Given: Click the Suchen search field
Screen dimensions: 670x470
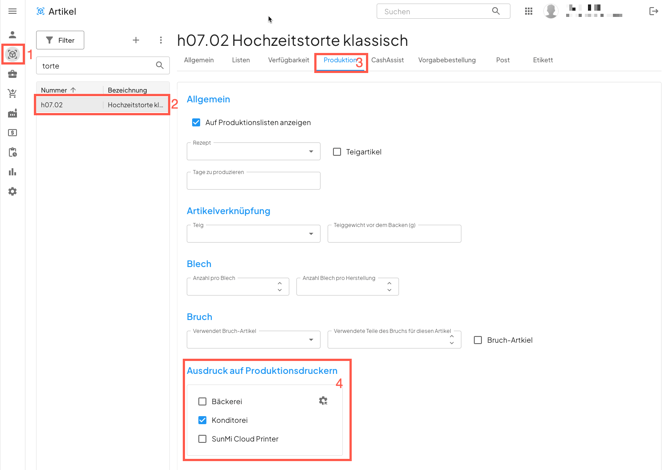Looking at the screenshot, I should [x=443, y=12].
